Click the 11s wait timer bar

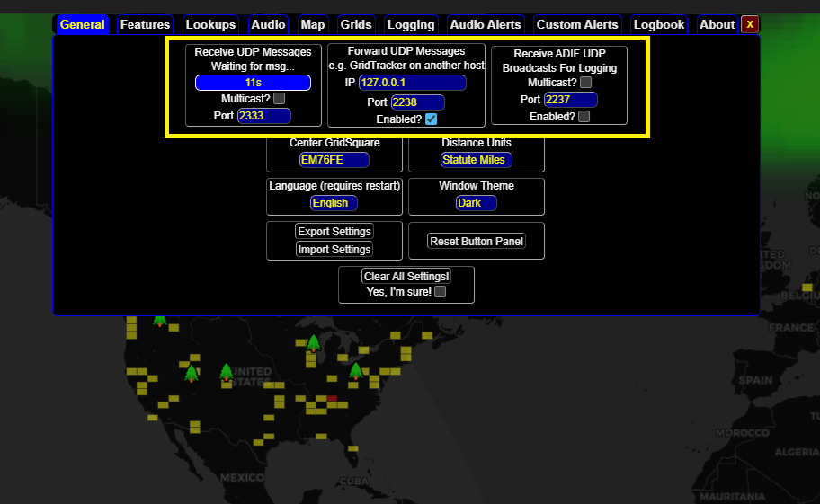tap(253, 83)
